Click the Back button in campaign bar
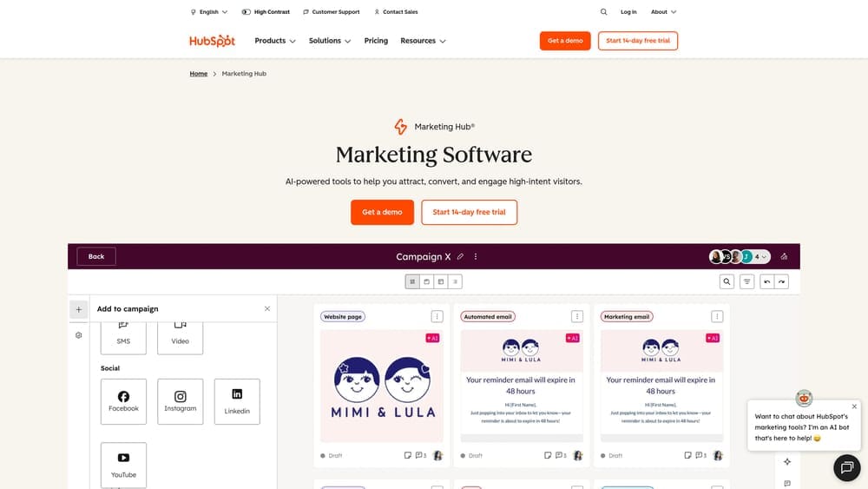The height and width of the screenshot is (489, 868). tap(96, 256)
